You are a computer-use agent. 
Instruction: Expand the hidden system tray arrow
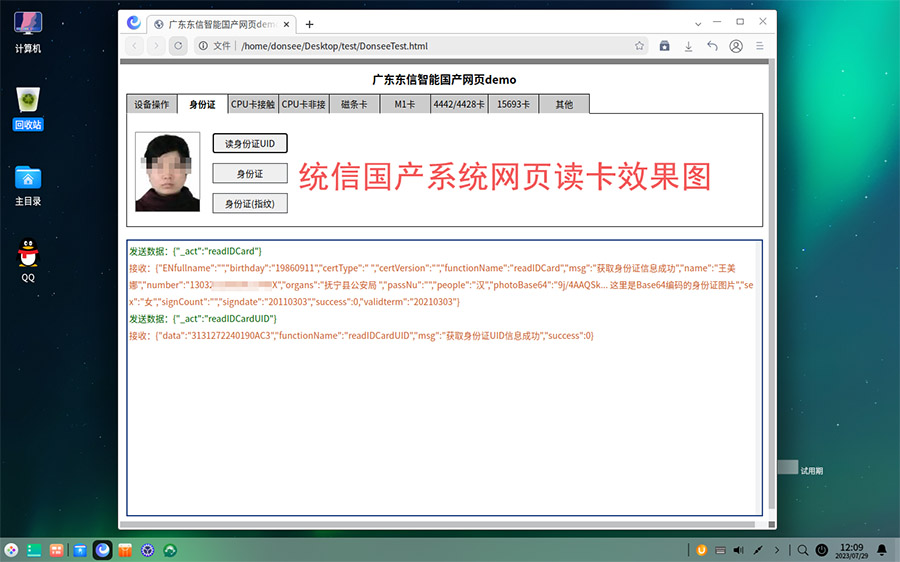click(x=779, y=550)
